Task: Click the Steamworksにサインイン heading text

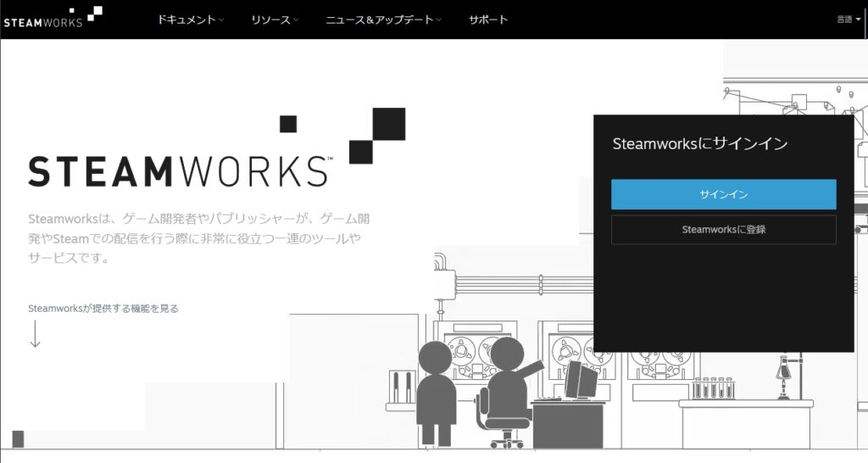Action: point(699,144)
